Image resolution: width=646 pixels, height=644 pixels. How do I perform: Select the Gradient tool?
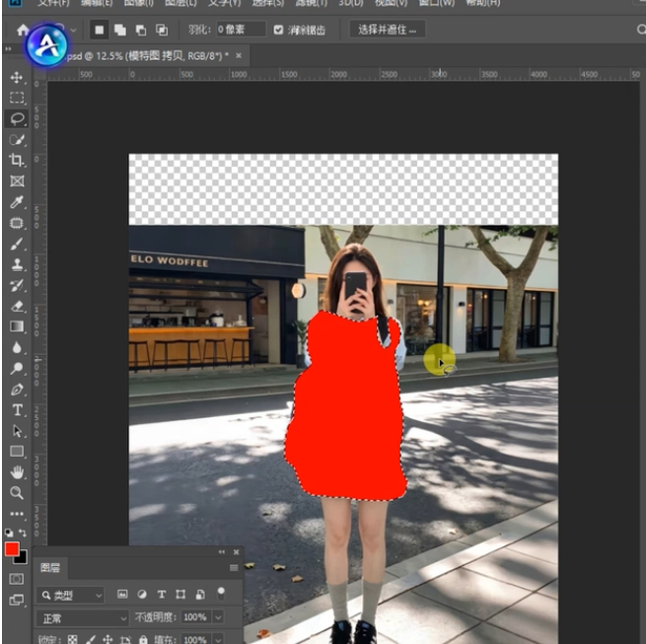[17, 326]
